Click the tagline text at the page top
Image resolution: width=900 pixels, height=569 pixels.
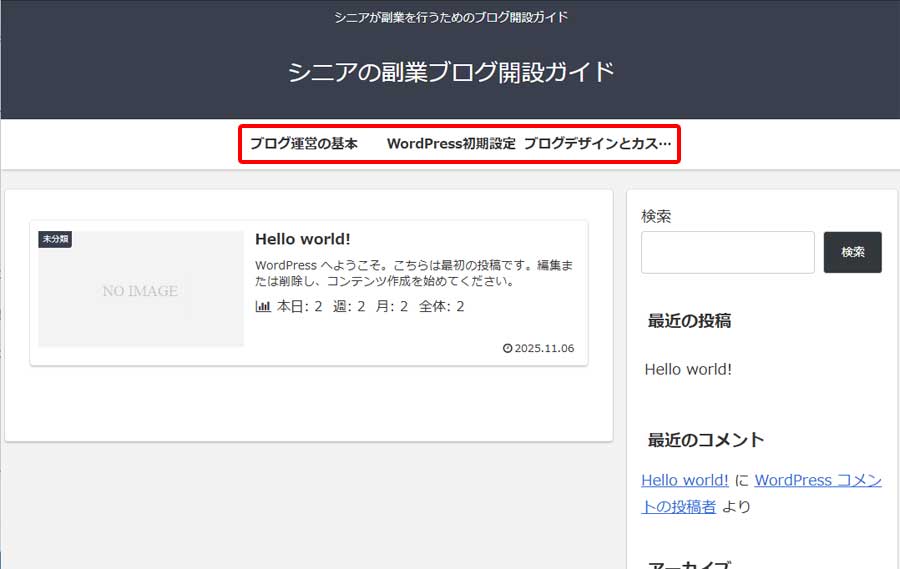[450, 17]
